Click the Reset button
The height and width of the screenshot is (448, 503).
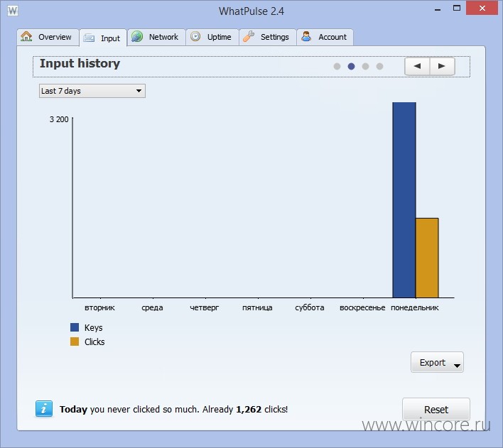[436, 410]
